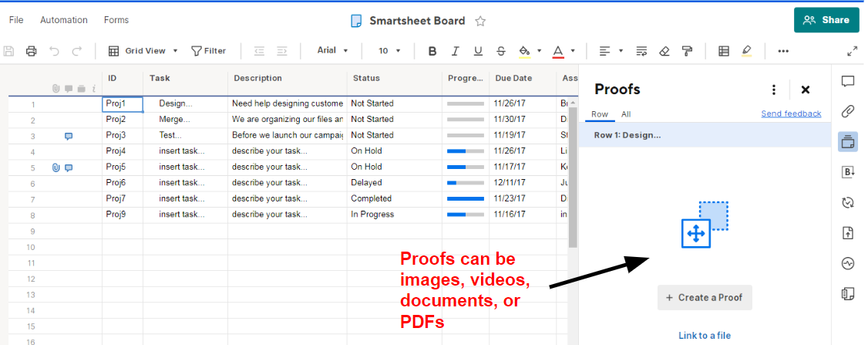The image size is (868, 345).
Task: Open the File menu
Action: [x=16, y=20]
